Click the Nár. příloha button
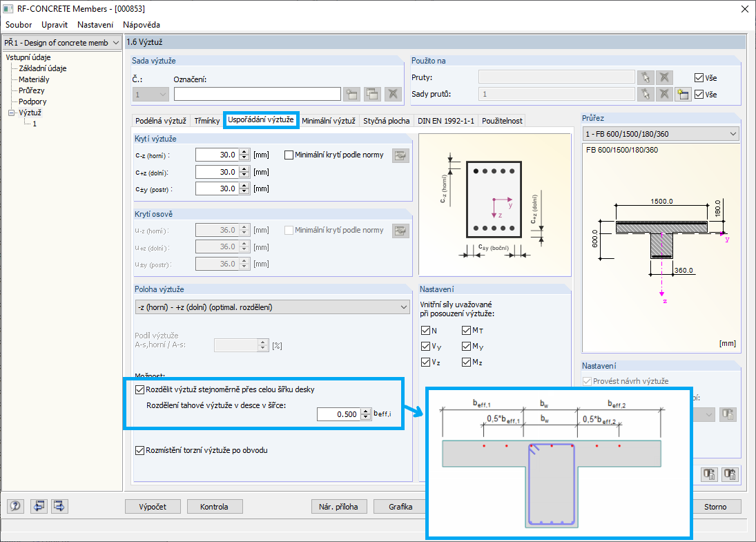The image size is (756, 542). pyautogui.click(x=339, y=506)
